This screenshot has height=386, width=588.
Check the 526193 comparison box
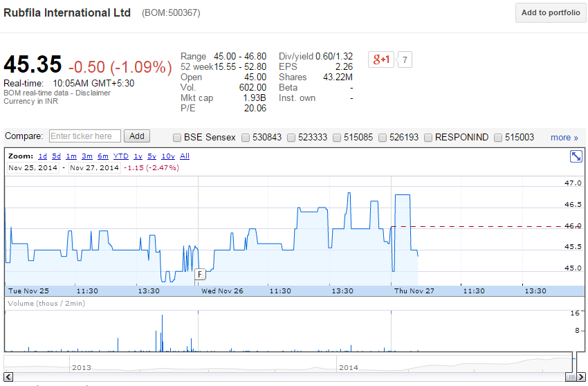tap(383, 138)
